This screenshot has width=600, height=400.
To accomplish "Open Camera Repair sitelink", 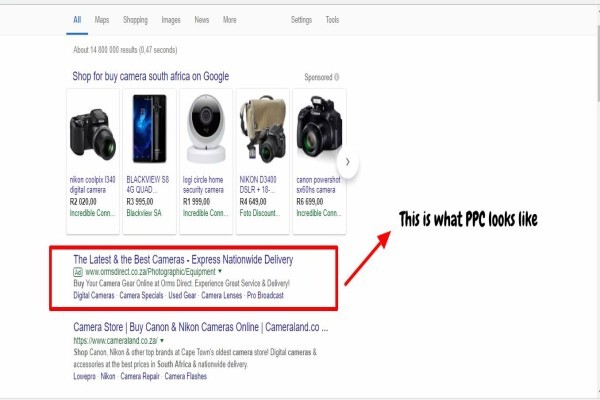I will point(140,376).
